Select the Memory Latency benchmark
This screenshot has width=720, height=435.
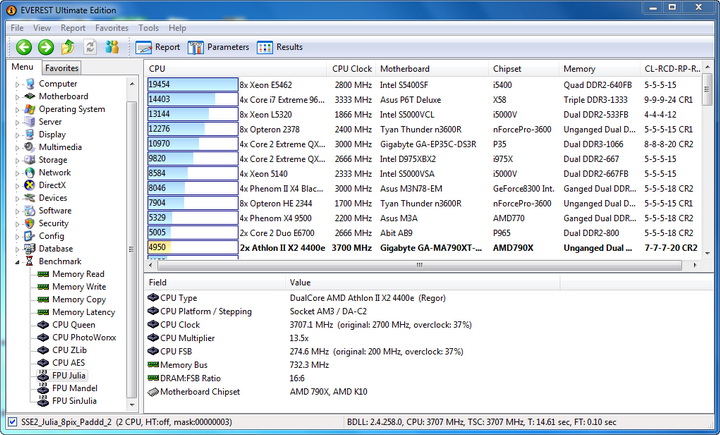coord(83,312)
